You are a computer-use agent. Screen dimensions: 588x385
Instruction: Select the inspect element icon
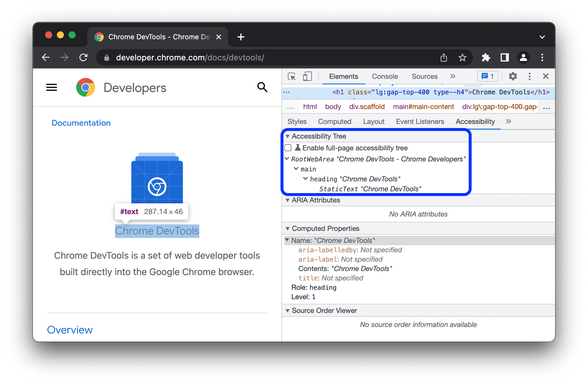point(292,76)
